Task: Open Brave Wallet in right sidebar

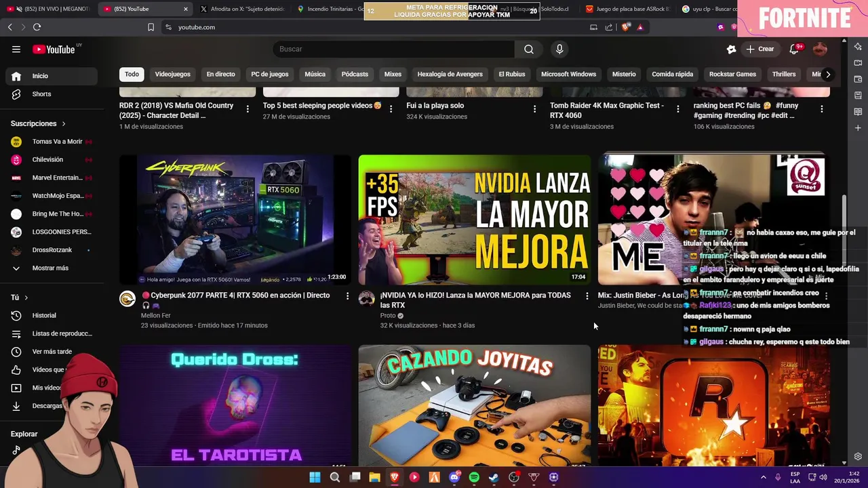Action: click(x=858, y=79)
